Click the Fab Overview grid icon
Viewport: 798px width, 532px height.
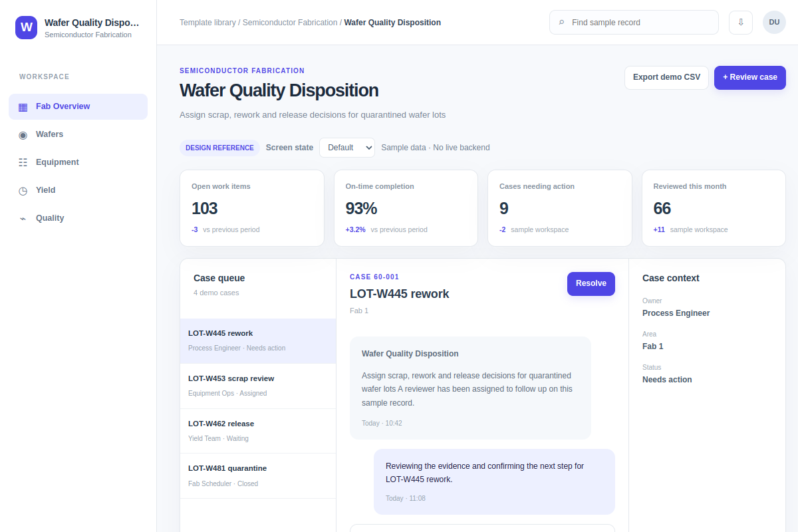point(23,106)
